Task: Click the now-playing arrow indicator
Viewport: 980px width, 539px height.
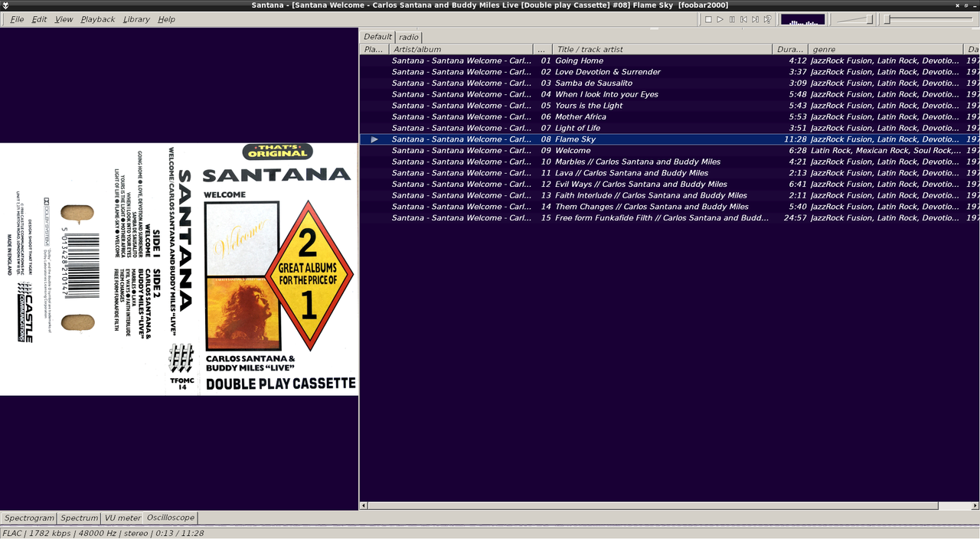Action: click(x=374, y=139)
